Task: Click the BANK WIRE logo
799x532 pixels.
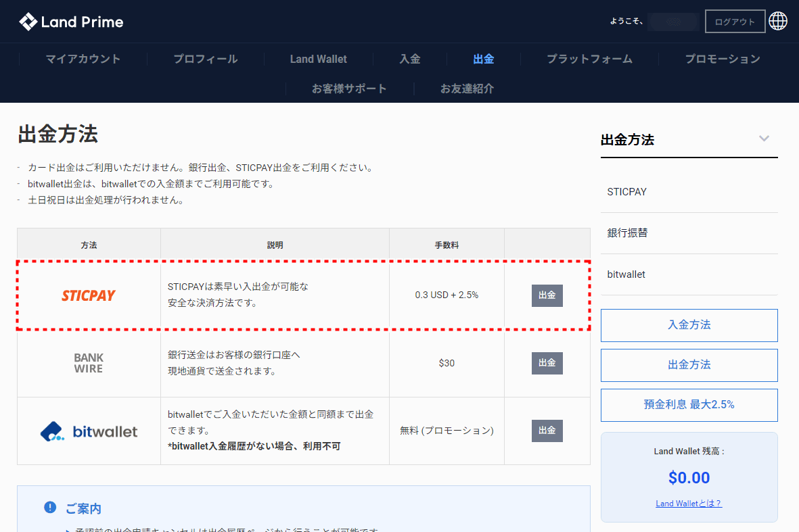Action: click(89, 363)
